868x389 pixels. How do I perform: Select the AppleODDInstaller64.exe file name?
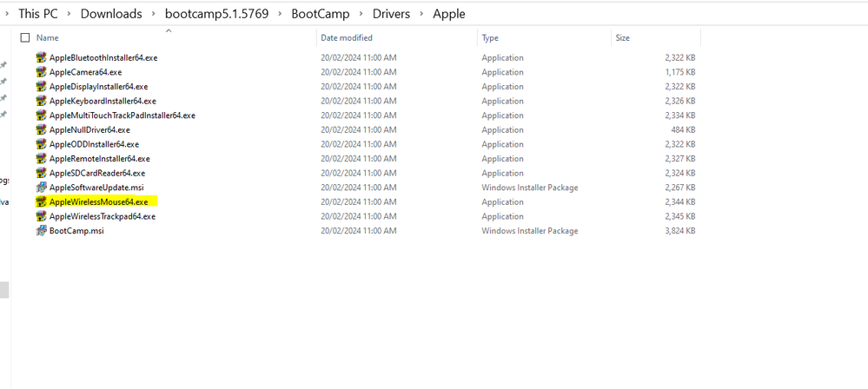pyautogui.click(x=94, y=144)
